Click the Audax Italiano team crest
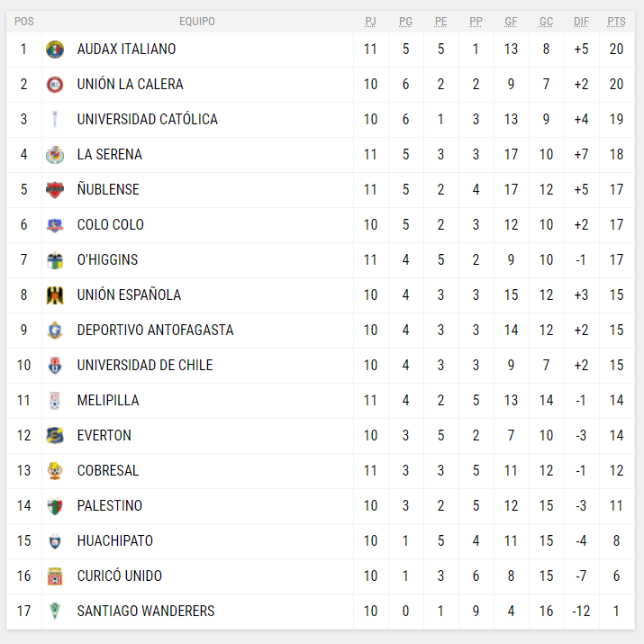The image size is (644, 644). [x=55, y=50]
